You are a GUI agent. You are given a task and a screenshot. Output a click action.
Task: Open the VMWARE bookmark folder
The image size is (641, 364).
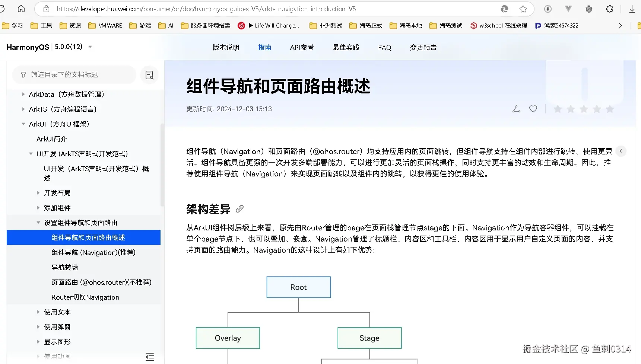coord(105,25)
